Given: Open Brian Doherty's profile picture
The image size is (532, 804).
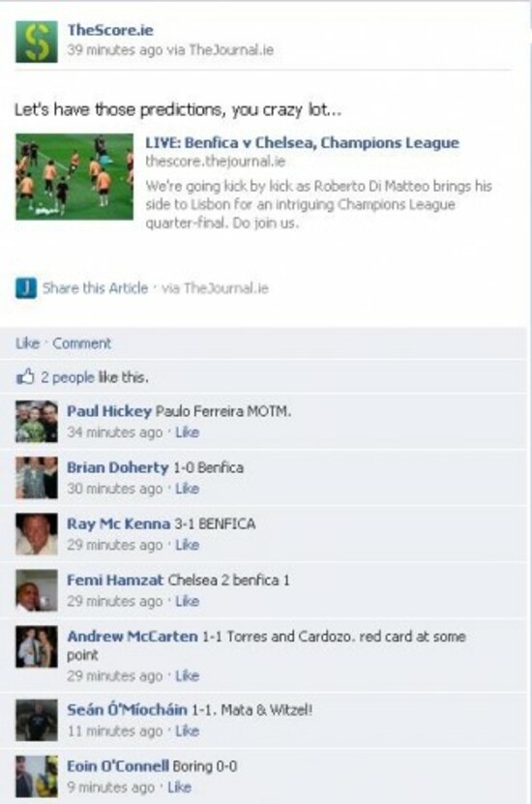Looking at the screenshot, I should pyautogui.click(x=37, y=478).
